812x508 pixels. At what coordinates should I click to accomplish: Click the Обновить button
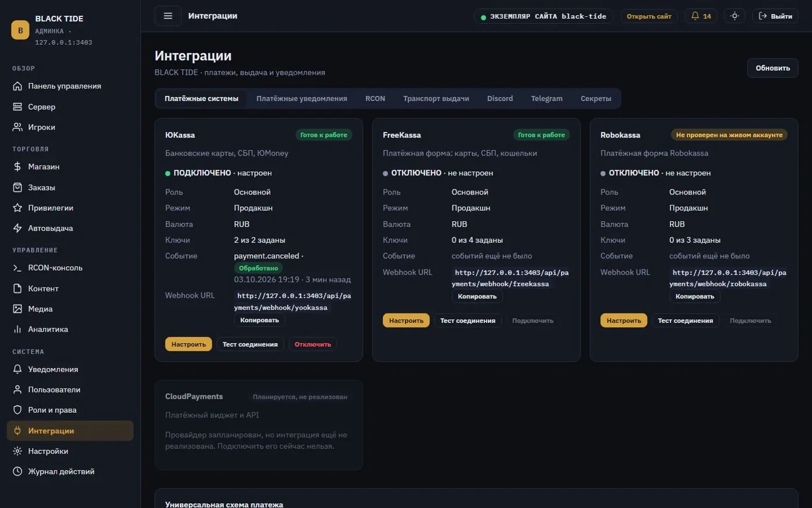point(773,68)
